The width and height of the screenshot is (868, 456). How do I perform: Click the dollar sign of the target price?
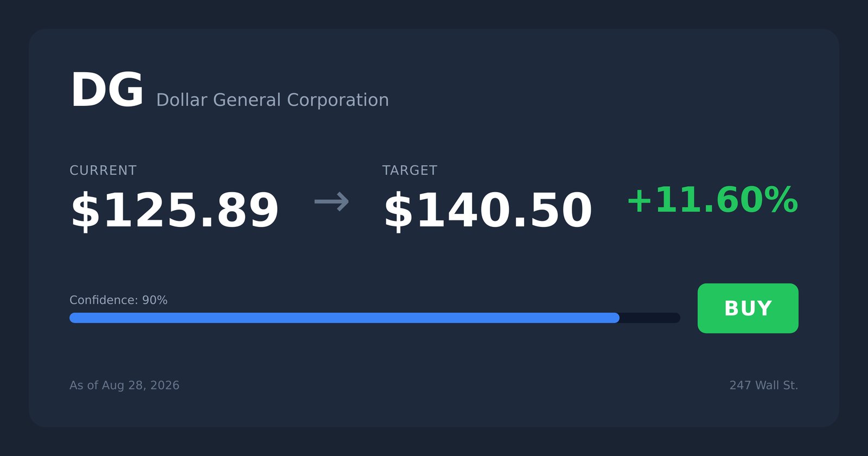click(398, 212)
